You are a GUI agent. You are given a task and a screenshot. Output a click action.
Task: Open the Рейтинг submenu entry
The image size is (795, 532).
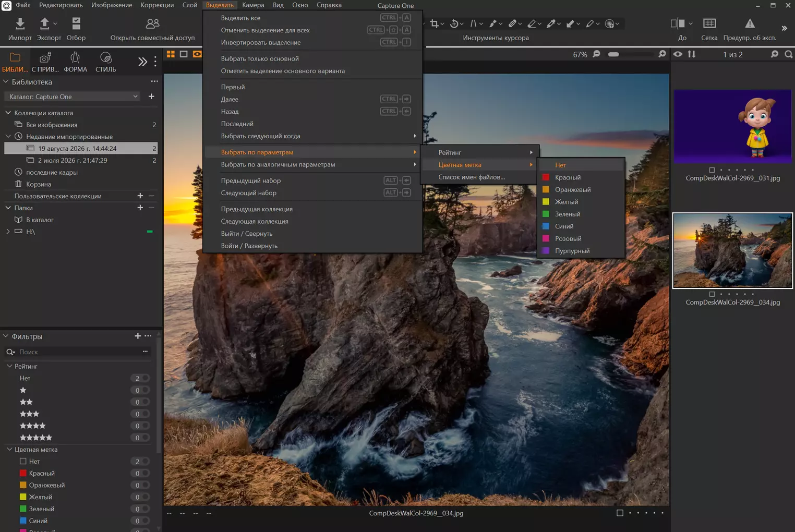pyautogui.click(x=480, y=152)
